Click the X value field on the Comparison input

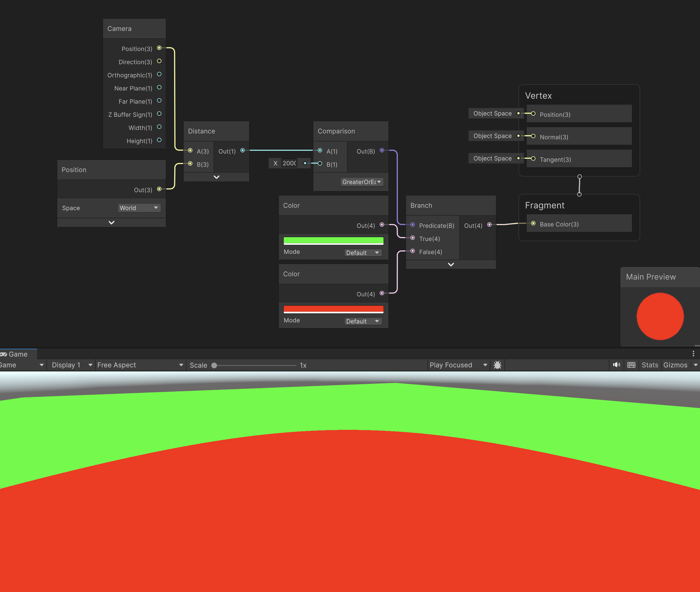click(289, 163)
